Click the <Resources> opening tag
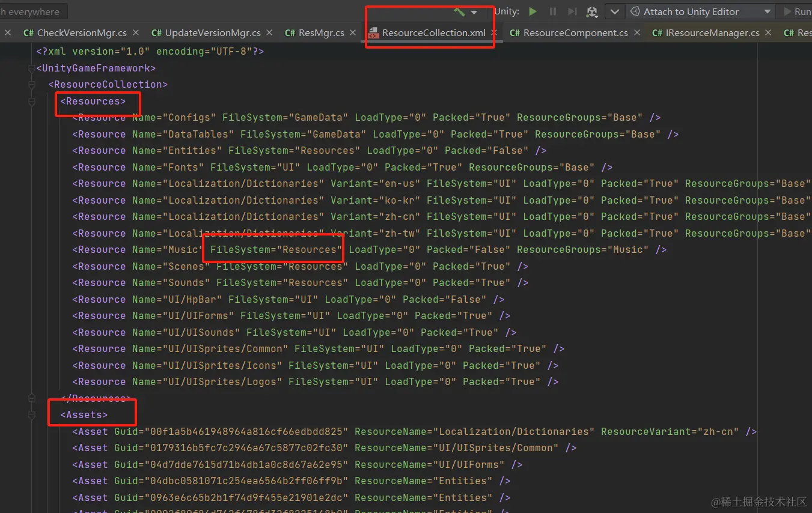 93,101
